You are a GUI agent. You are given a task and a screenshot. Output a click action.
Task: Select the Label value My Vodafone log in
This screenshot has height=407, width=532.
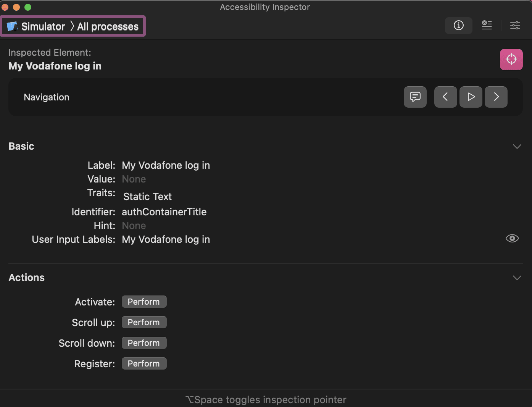[x=166, y=165]
